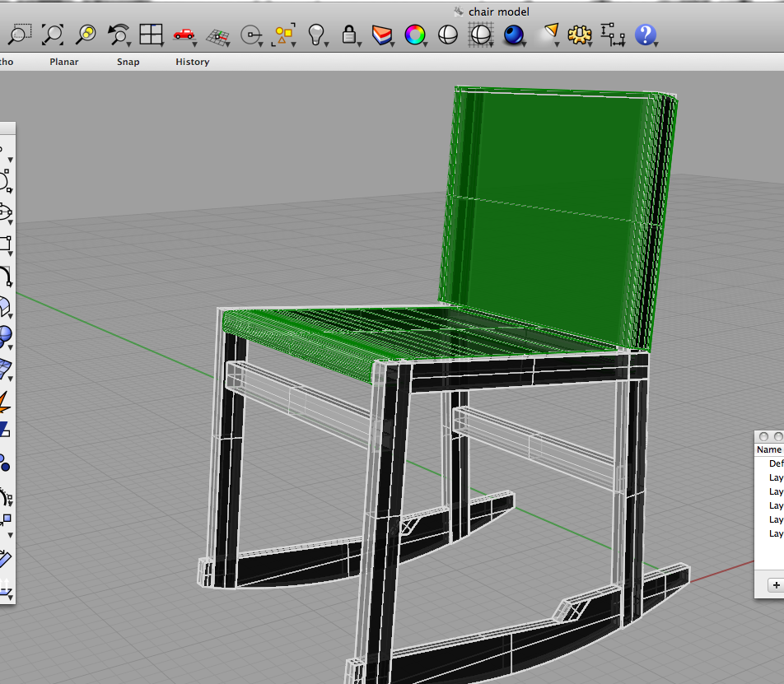The height and width of the screenshot is (684, 784).
Task: Click the lightbulb lighting icon
Action: 318,35
